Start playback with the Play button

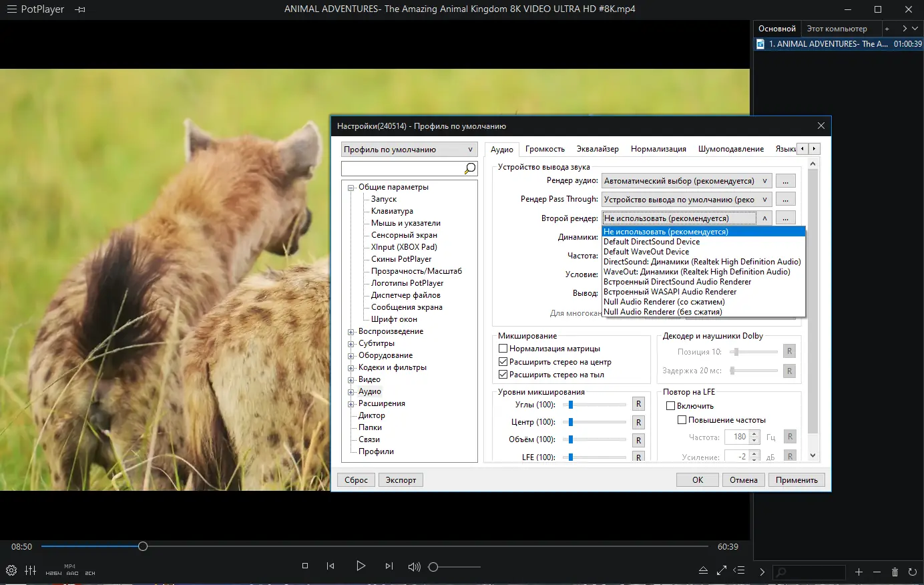[361, 566]
